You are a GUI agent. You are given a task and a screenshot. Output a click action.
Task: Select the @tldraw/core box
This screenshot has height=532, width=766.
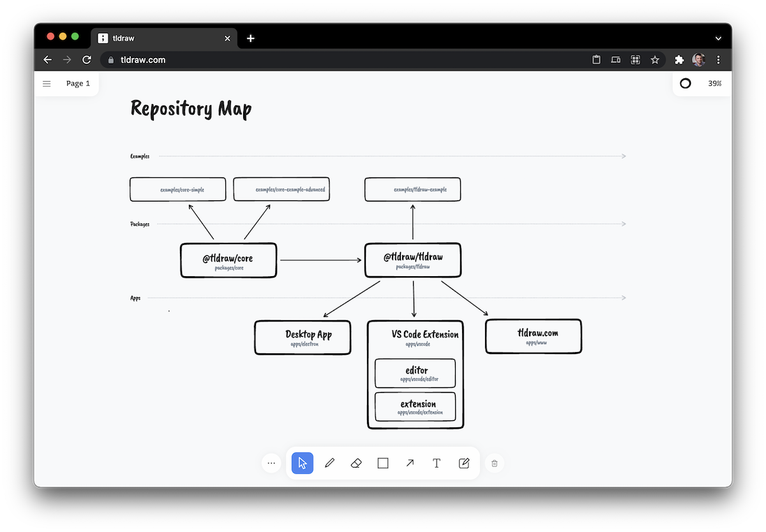pos(229,260)
